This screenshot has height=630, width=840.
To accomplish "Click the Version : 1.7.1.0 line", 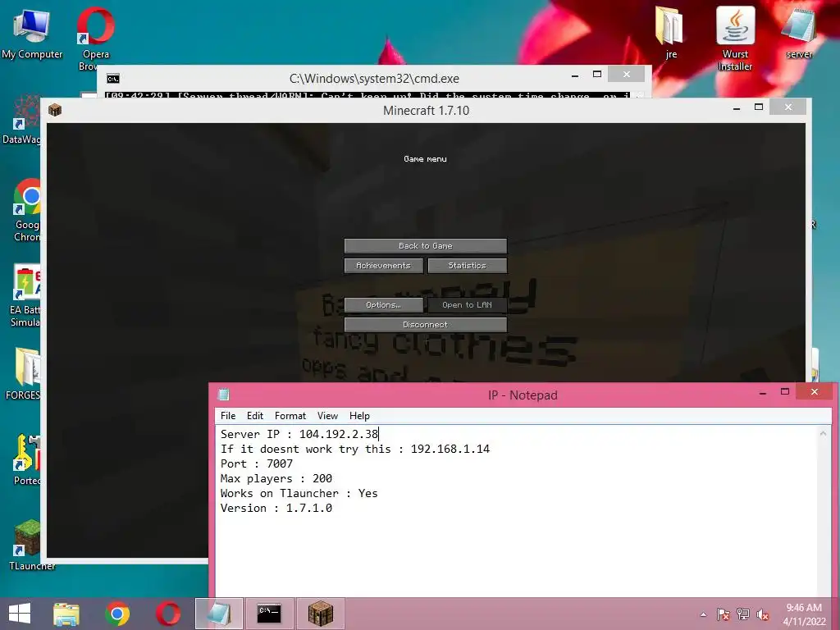I will click(276, 508).
